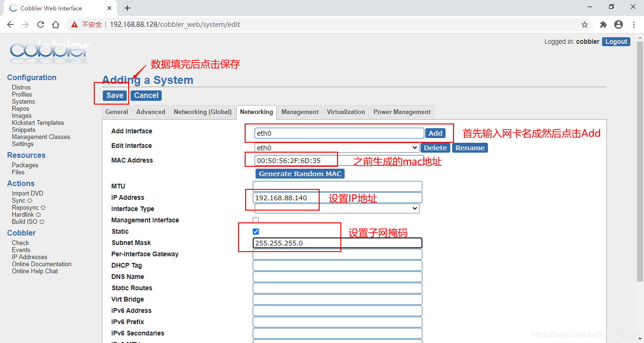Open Systems in the sidebar
The width and height of the screenshot is (644, 343).
(23, 101)
